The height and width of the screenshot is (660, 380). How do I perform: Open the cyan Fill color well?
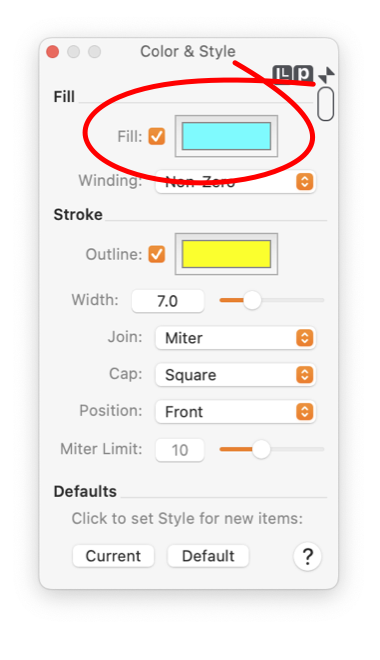pos(226,136)
